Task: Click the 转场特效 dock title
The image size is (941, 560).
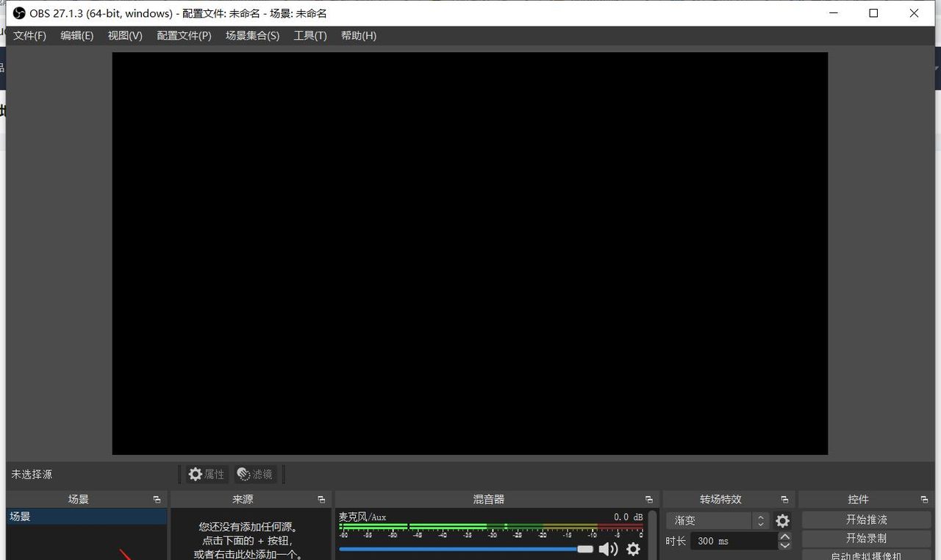Action: click(720, 500)
